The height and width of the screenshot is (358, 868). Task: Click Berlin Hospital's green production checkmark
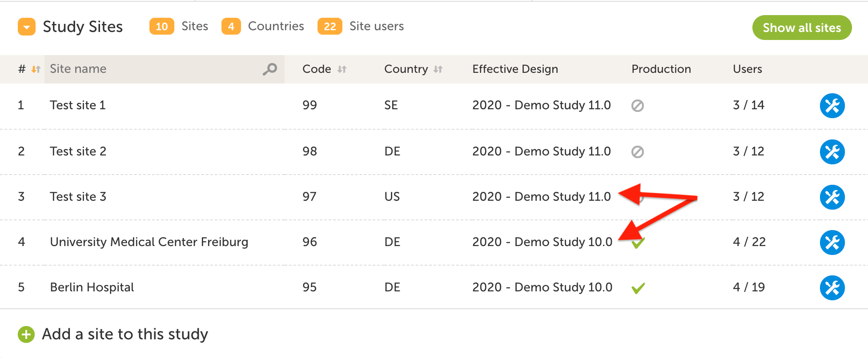(x=638, y=288)
